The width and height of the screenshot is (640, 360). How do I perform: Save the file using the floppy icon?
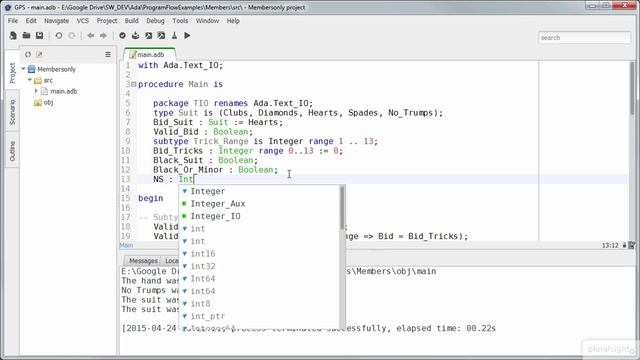[x=40, y=36]
